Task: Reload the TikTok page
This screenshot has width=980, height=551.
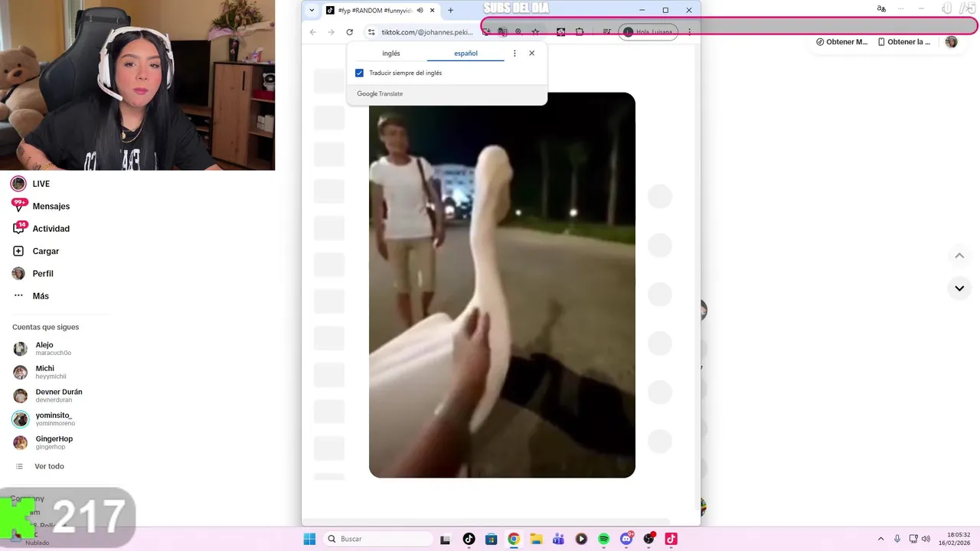Action: pyautogui.click(x=349, y=32)
